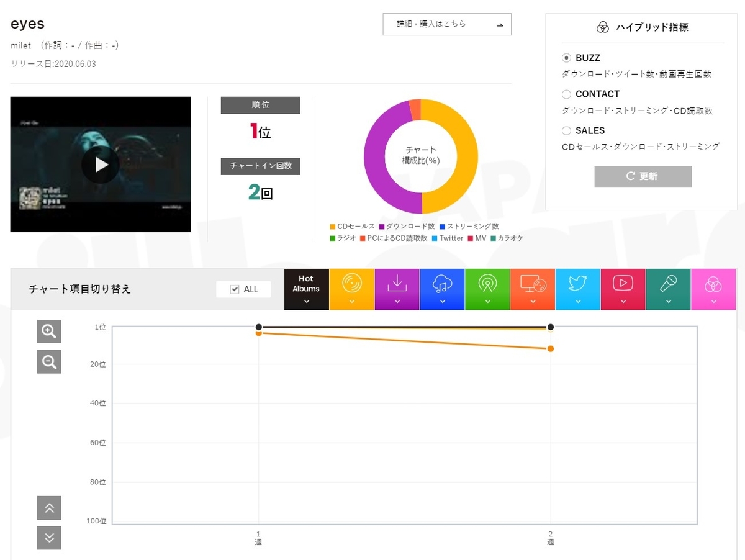The width and height of the screenshot is (745, 560).
Task: Zoom out on the chart
Action: pos(49,361)
